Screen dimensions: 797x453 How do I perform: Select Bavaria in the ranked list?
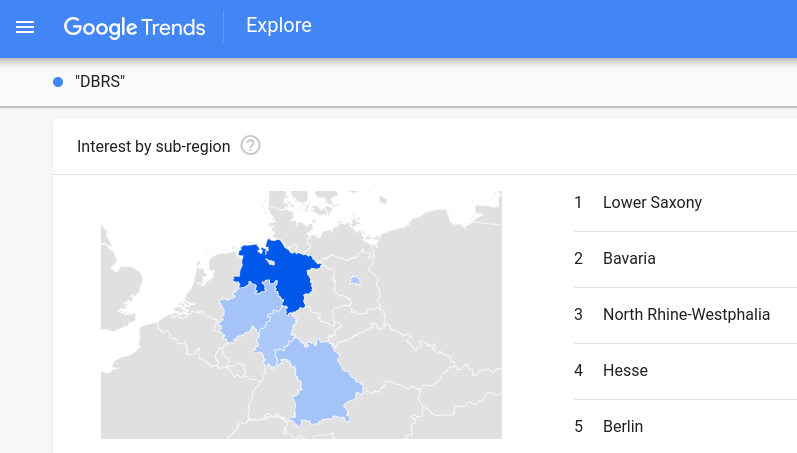(629, 259)
